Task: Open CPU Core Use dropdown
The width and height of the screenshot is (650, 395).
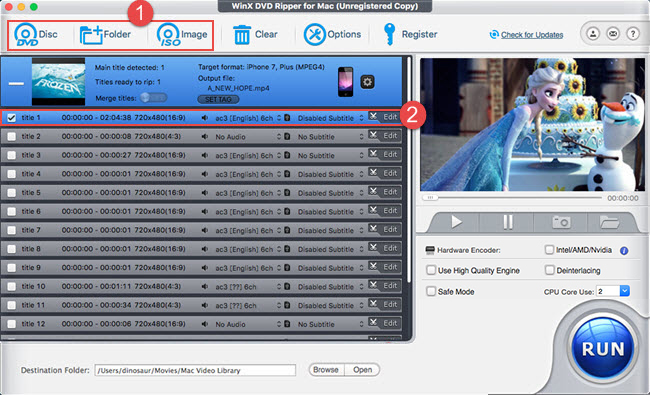Action: (x=625, y=291)
